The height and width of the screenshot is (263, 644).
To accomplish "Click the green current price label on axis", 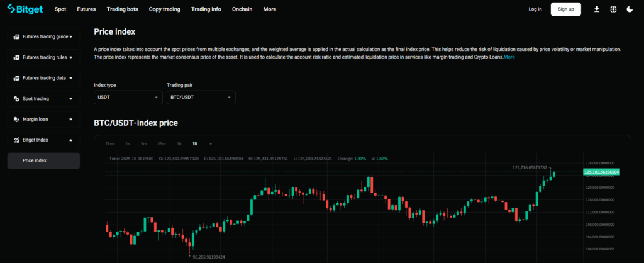I will pos(601,172).
